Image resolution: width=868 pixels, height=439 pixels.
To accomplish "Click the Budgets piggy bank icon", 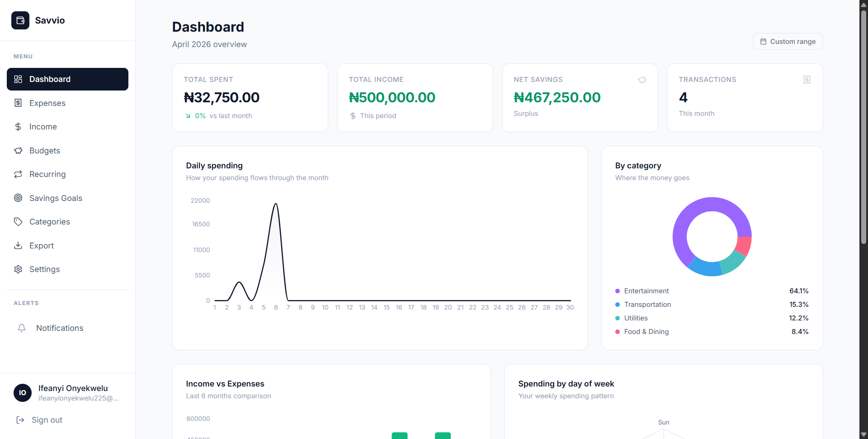I will [x=18, y=150].
